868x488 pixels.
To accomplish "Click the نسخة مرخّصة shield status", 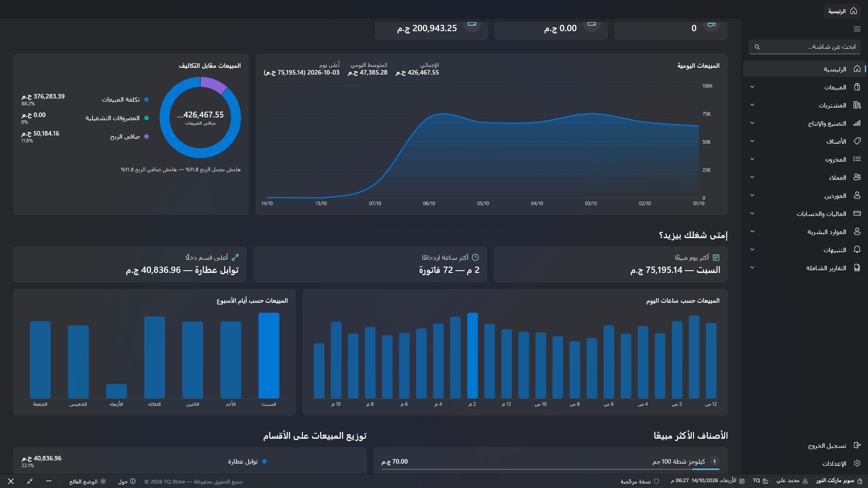I will [x=640, y=482].
